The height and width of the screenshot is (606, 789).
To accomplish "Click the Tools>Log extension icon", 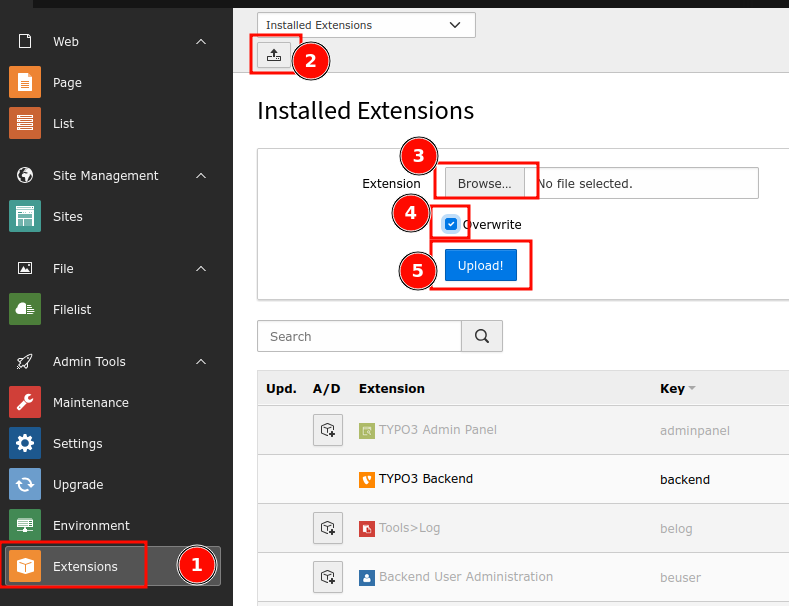I will click(366, 529).
